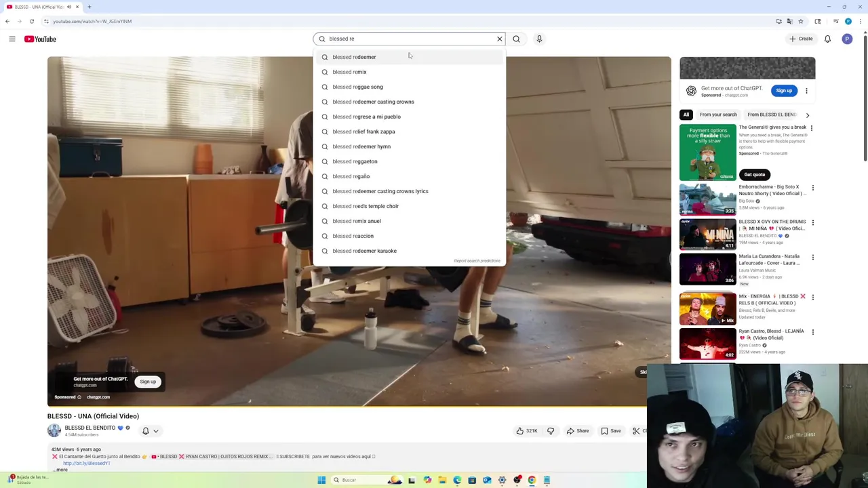Dislike the video
Image resolution: width=868 pixels, height=488 pixels.
(x=551, y=431)
